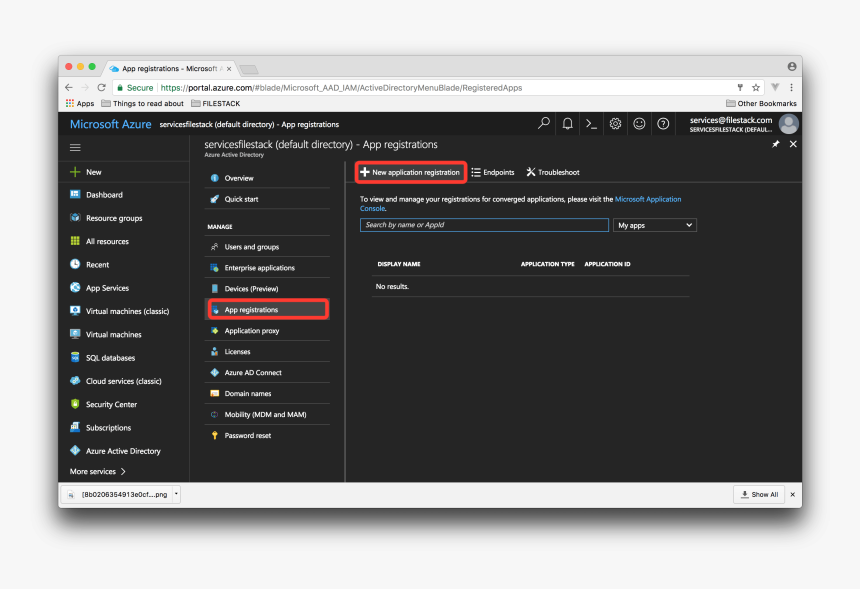Open the Azure portal search icon

pyautogui.click(x=544, y=124)
